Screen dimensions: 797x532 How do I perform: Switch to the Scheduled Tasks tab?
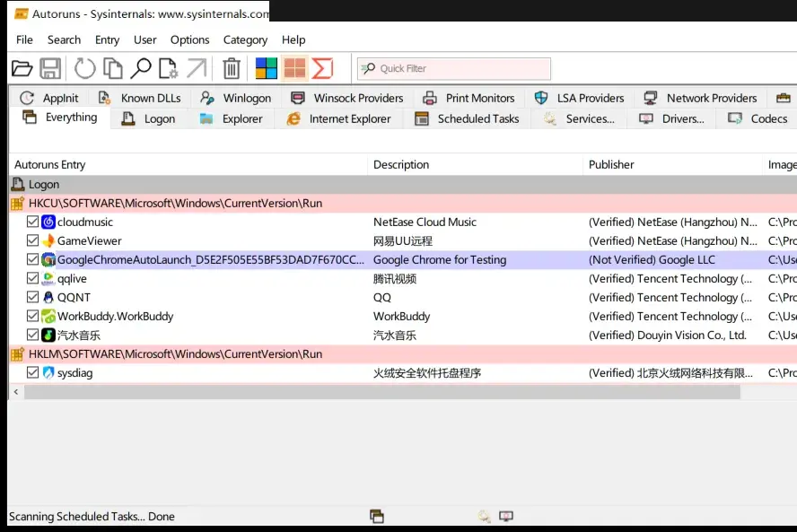coord(467,119)
